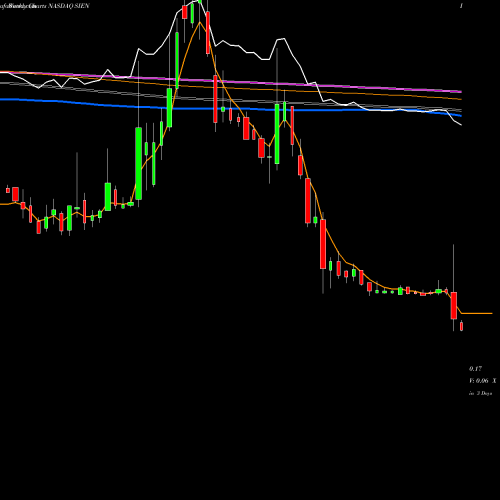Click the 'NASDAQ SIEN' chart title
Viewport: 500px width, 500px height.
[x=69, y=6]
